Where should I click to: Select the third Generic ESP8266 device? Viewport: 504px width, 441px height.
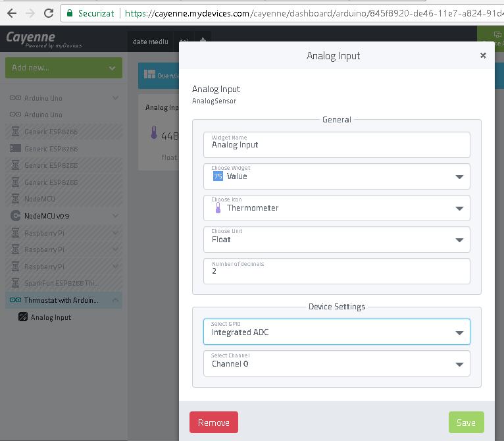tap(64, 165)
